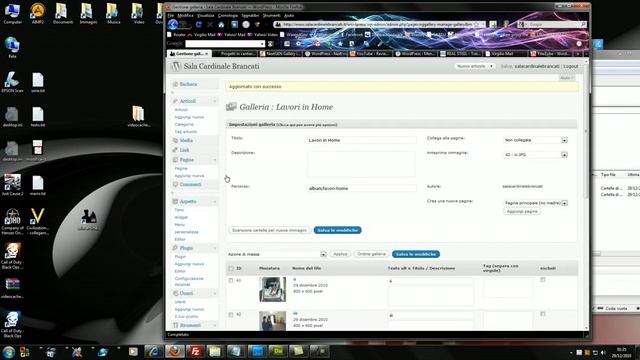The height and width of the screenshot is (360, 640).
Task: Click the volume speaker icon in system tray
Action: pyautogui.click(x=603, y=352)
